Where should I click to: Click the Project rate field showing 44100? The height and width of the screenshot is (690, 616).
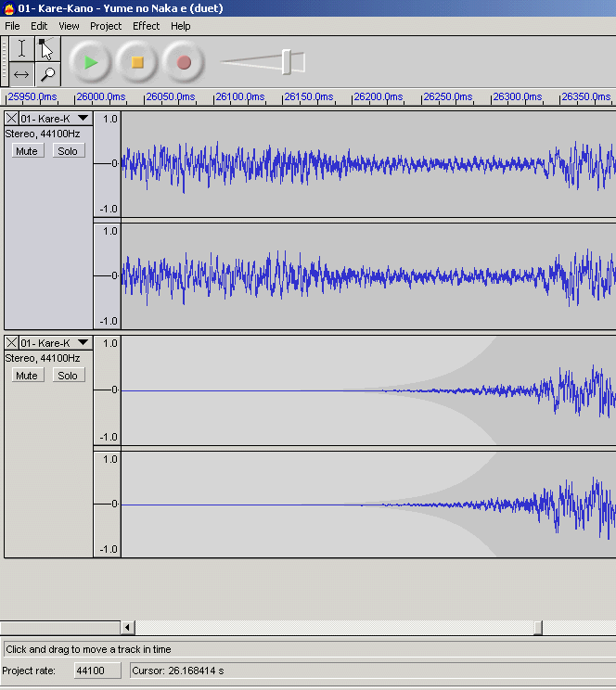point(96,671)
